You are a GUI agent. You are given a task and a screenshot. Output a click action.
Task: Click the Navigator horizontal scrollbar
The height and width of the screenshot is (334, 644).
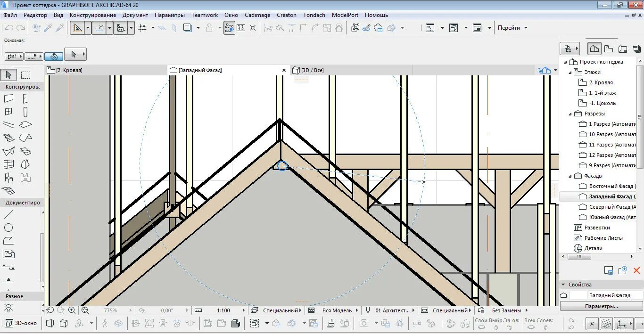coord(579,257)
